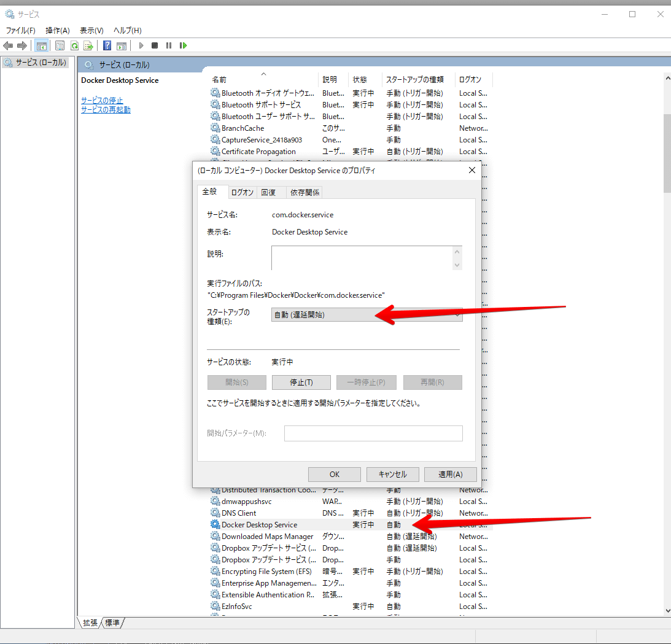The height and width of the screenshot is (644, 671).
Task: Click the Forward arrow in the toolbar
Action: [22, 45]
